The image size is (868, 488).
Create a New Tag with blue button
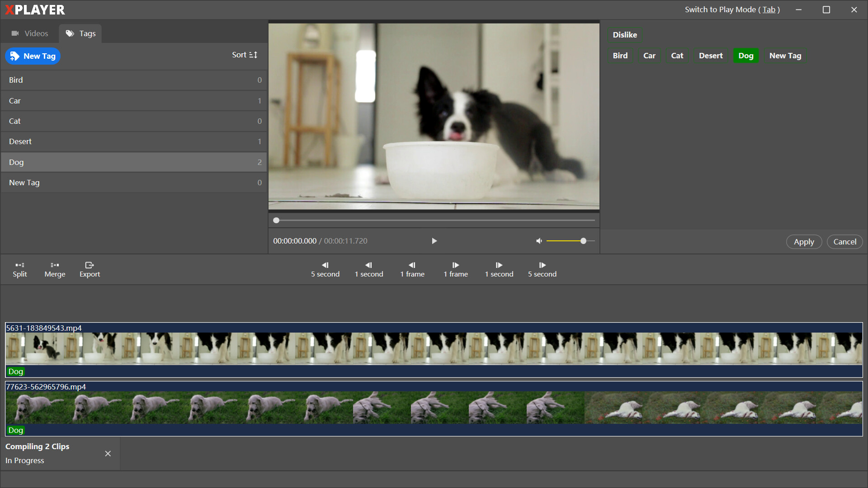click(33, 56)
